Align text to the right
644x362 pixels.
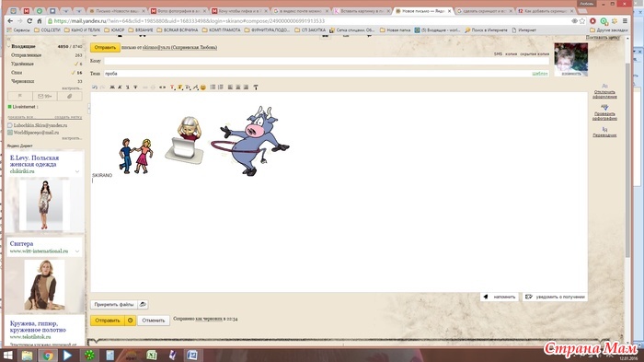tap(246, 88)
